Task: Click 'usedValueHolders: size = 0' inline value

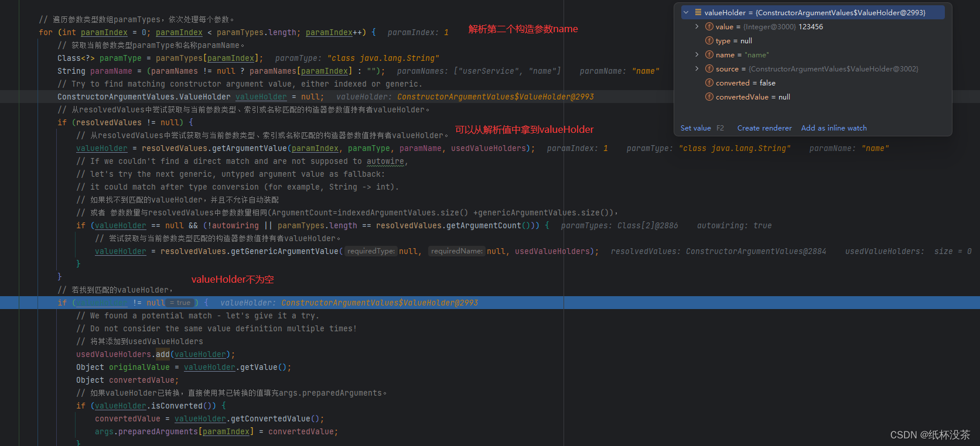Action: (x=908, y=251)
